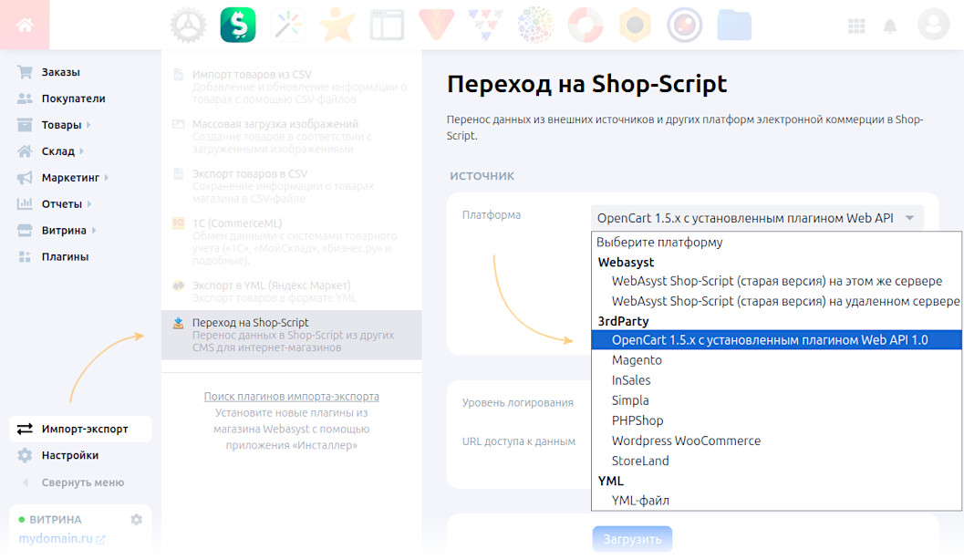Screen dimensions: 964x560
Task: Click the orange home icon top-left
Action: pyautogui.click(x=25, y=25)
